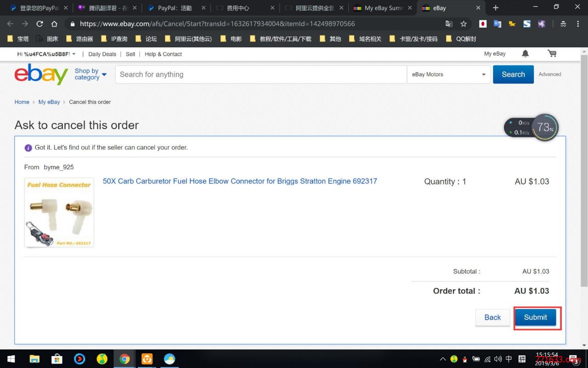Open the IP查询 bookmark folder
Screen dimensions: 588x368
pos(113,39)
